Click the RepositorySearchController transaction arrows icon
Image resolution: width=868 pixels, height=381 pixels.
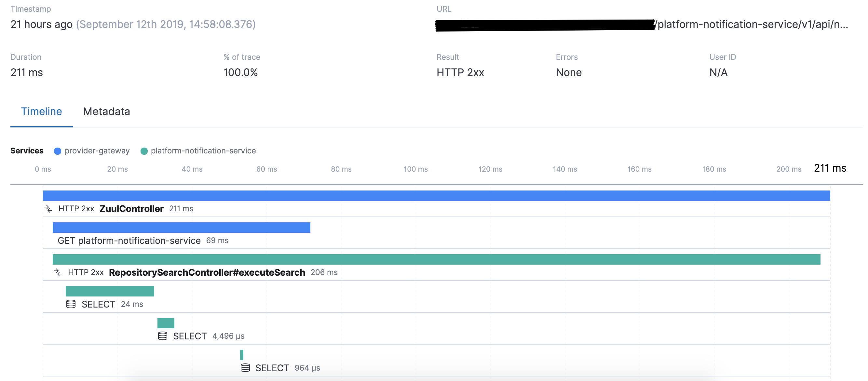coord(58,272)
